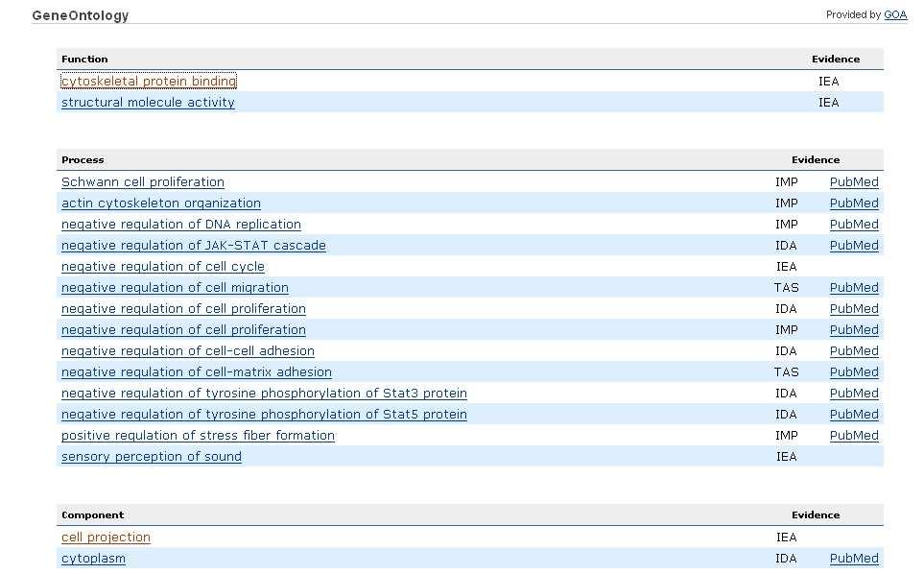Open PubMed in the IDA cell proliferation row
924x574 pixels.
pos(854,309)
